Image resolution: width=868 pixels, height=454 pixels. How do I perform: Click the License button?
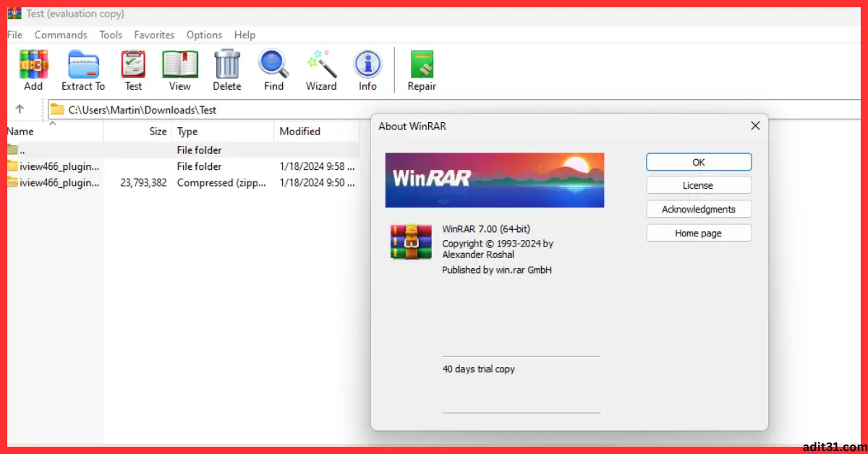pos(699,185)
